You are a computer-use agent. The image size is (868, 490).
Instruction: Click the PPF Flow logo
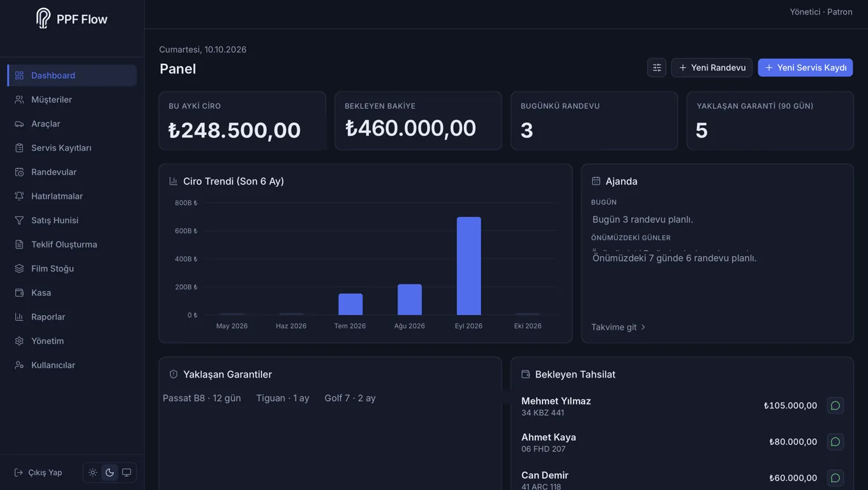coord(71,19)
